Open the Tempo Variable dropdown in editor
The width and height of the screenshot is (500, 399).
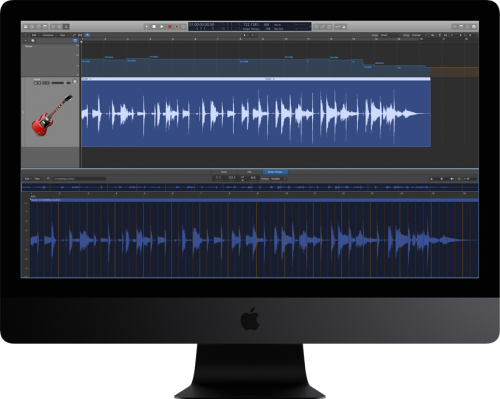[279, 179]
